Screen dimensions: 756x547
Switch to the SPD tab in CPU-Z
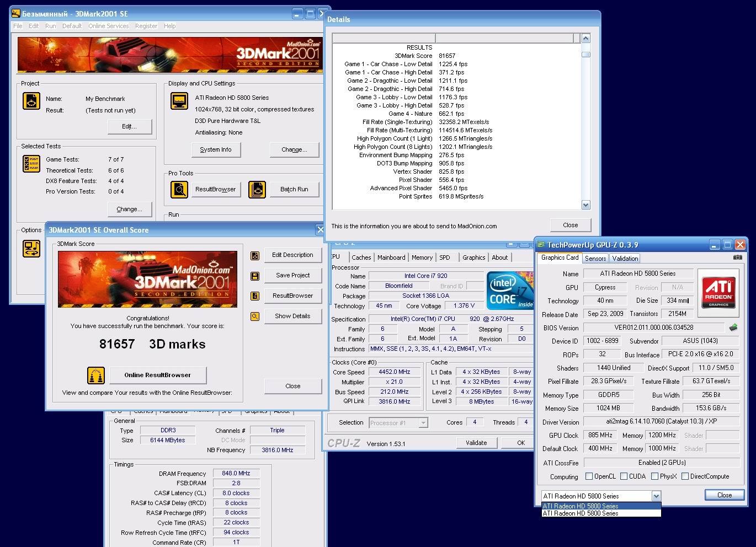pyautogui.click(x=445, y=258)
